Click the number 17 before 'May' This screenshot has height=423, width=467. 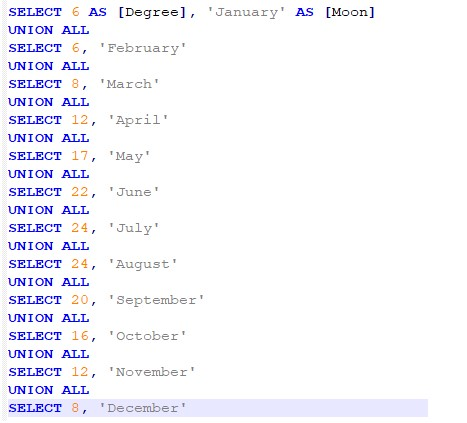[80, 156]
